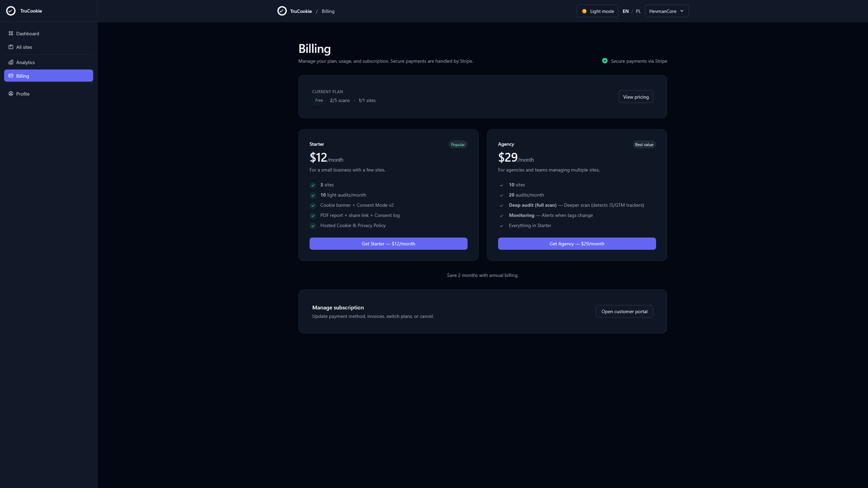The image size is (868, 488).
Task: Click the View pricing button
Action: (635, 97)
